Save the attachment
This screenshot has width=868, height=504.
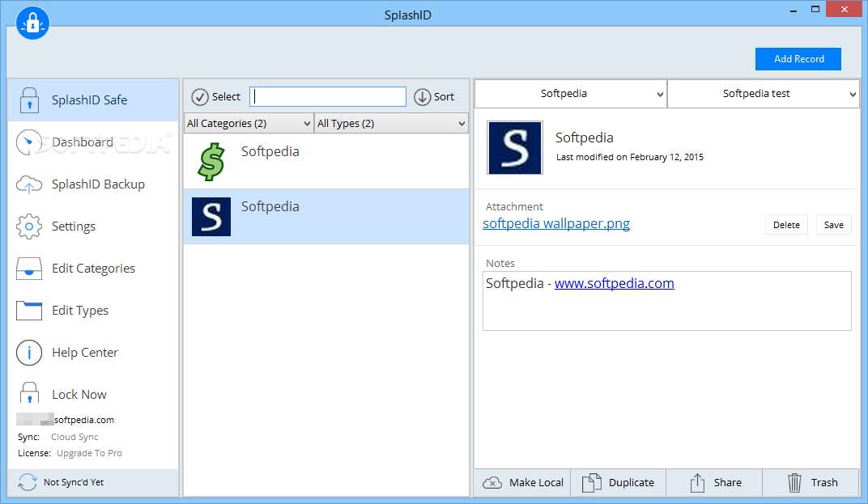(834, 225)
